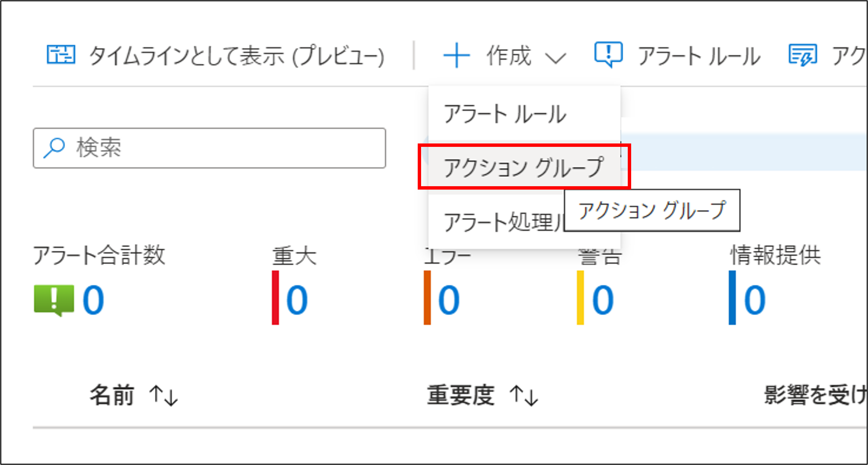Click the action groups toolbar icon
This screenshot has height=465, width=868.
pos(803,55)
